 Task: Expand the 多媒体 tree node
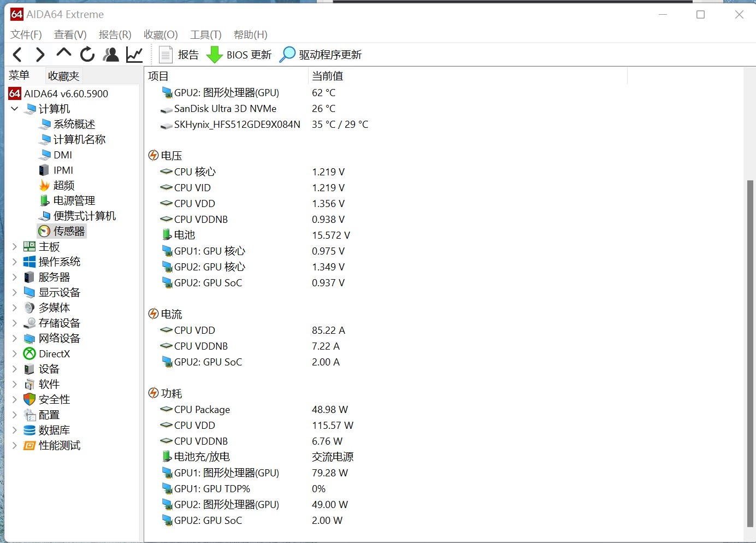(15, 308)
